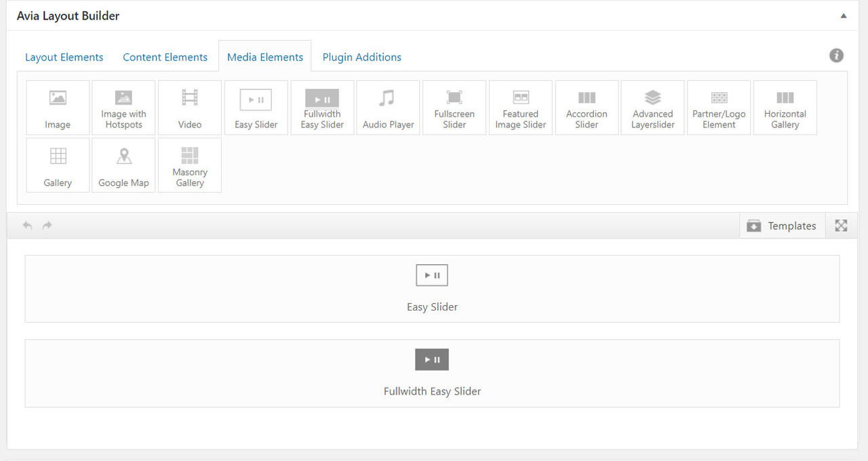
Task: Switch to the Layout Elements tab
Action: (64, 57)
